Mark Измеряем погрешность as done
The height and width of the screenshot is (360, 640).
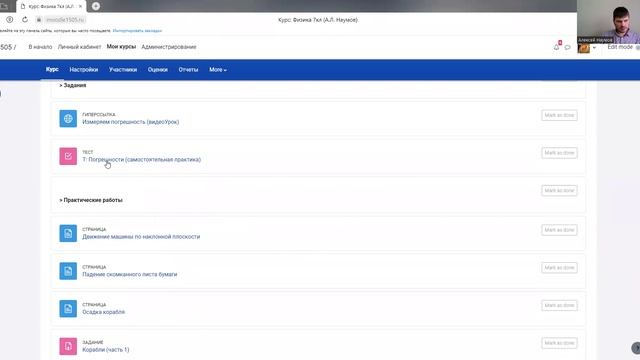coord(559,115)
